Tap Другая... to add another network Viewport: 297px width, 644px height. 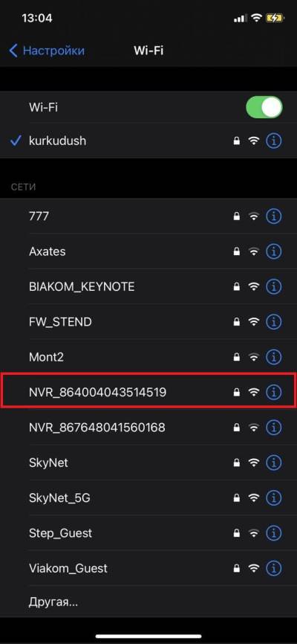(x=53, y=602)
